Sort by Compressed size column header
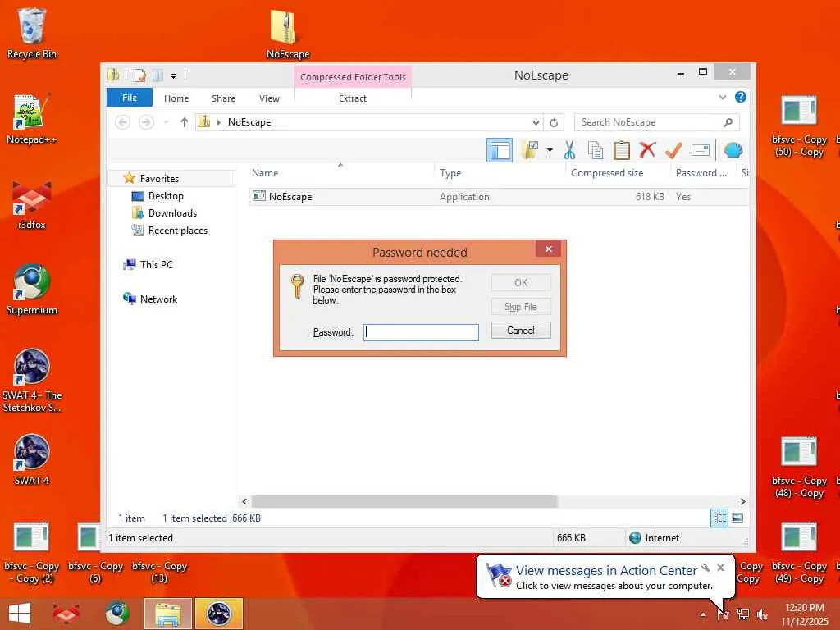Screen dimensions: 840x630 (x=607, y=173)
